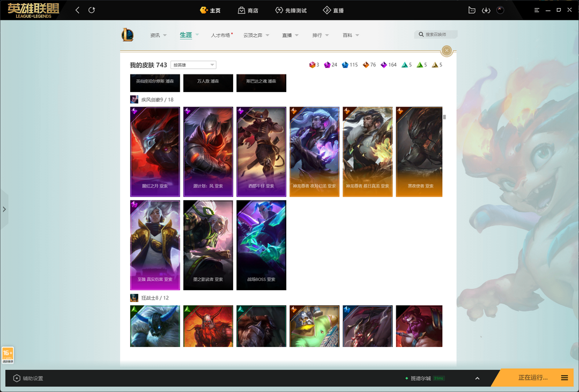Switch to the 先锋测试 tab
This screenshot has width=579, height=392.
coord(291,10)
